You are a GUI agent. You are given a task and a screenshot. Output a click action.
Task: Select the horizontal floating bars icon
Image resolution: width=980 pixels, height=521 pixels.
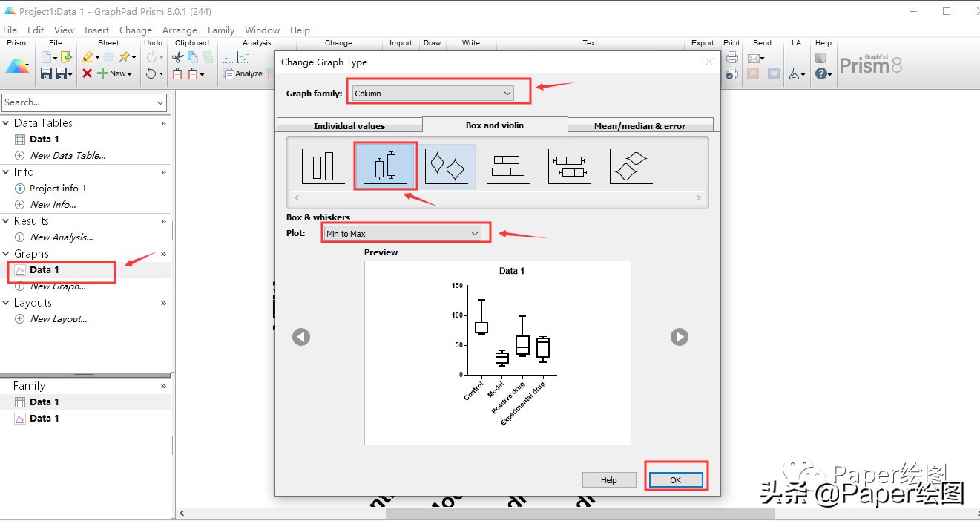point(509,166)
